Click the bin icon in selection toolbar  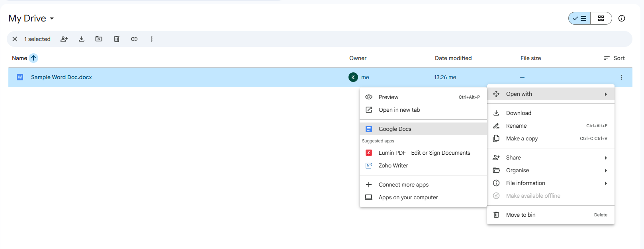tap(117, 39)
